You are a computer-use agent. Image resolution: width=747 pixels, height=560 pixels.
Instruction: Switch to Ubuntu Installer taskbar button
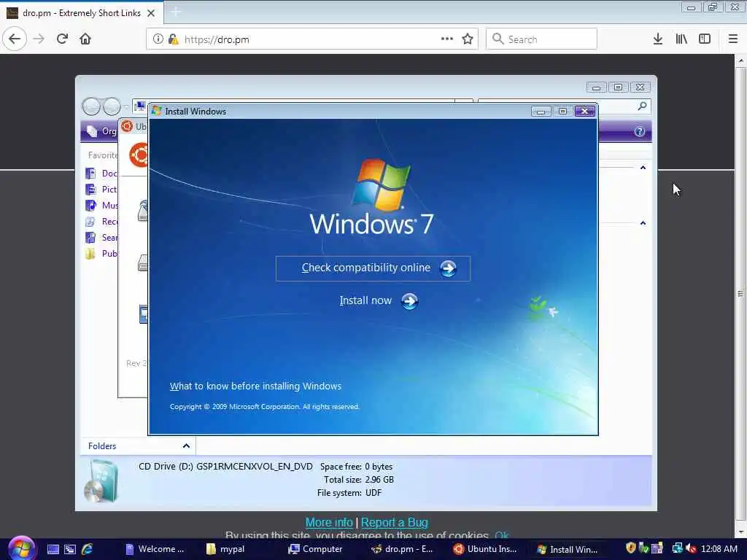(485, 549)
